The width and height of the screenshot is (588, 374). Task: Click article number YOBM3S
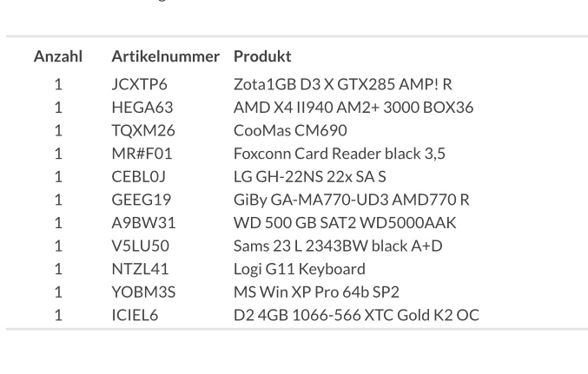coord(143,292)
